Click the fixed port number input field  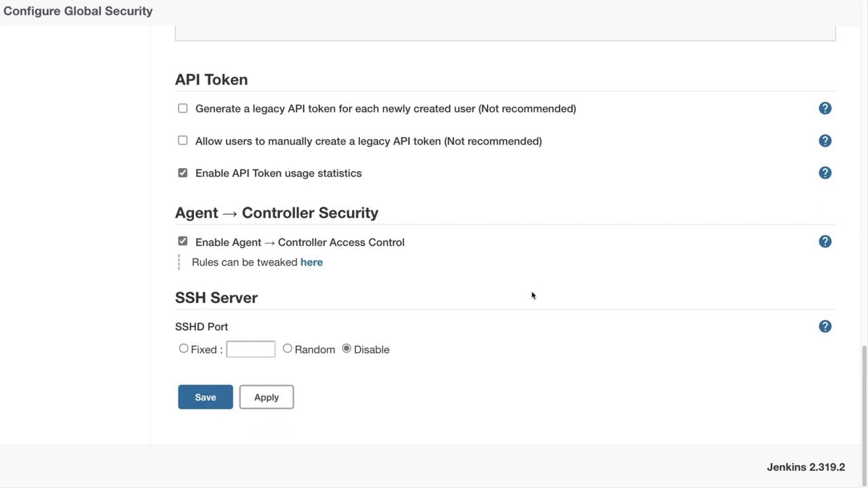point(250,349)
